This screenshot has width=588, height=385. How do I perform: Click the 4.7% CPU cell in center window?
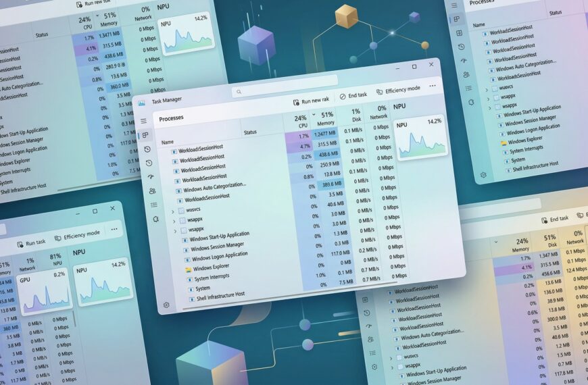pos(299,147)
